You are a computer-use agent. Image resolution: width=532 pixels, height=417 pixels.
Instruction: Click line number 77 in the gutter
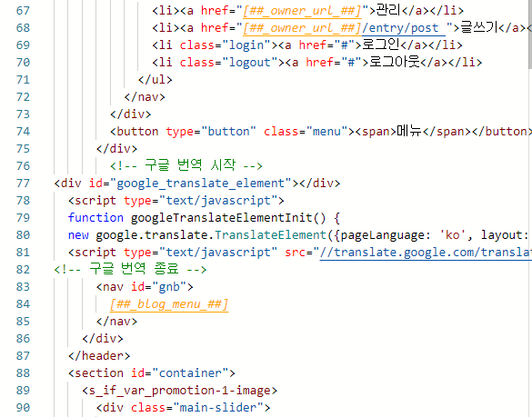click(23, 184)
